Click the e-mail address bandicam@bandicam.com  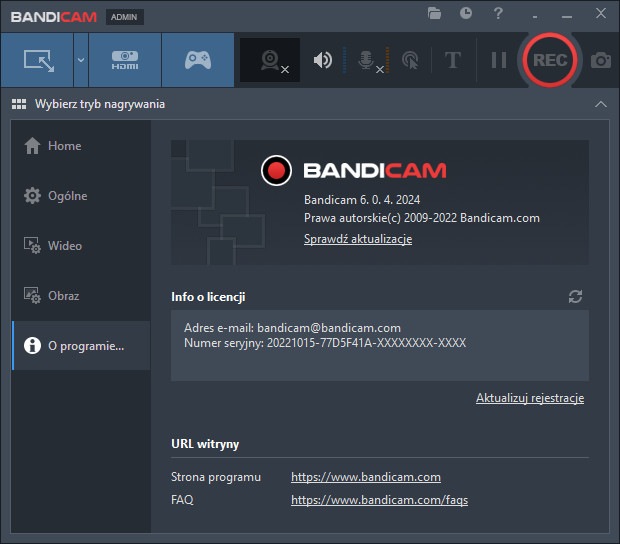click(329, 328)
